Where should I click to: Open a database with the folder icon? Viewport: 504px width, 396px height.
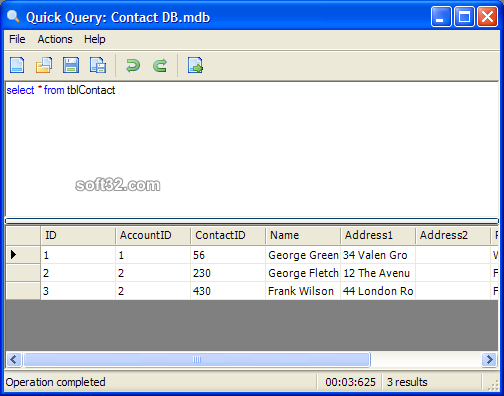44,65
